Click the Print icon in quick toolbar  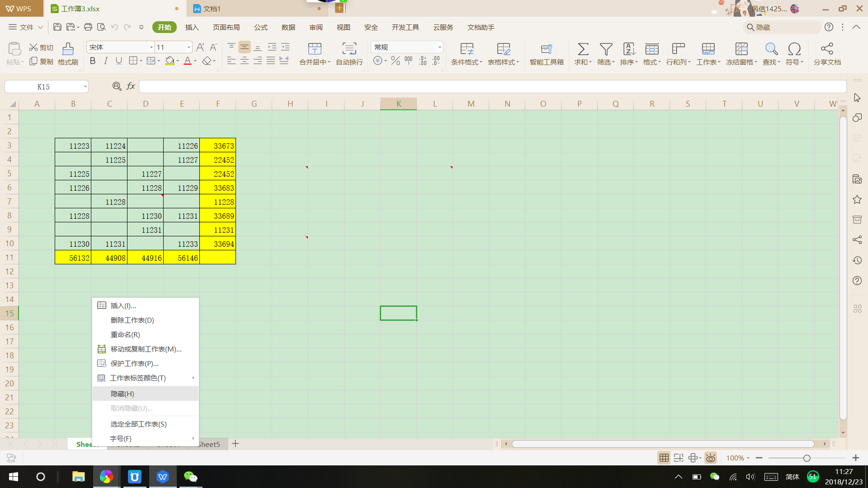coord(88,27)
